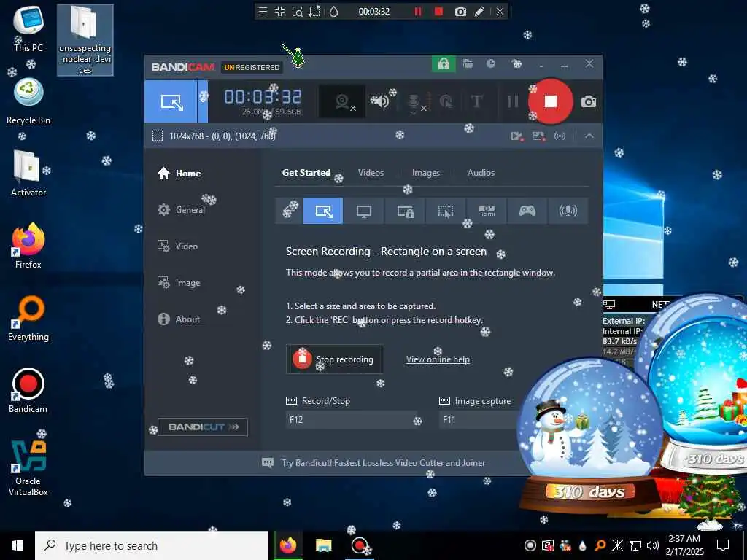The image size is (747, 560).
Task: Open the View online help link
Action: [x=438, y=359]
